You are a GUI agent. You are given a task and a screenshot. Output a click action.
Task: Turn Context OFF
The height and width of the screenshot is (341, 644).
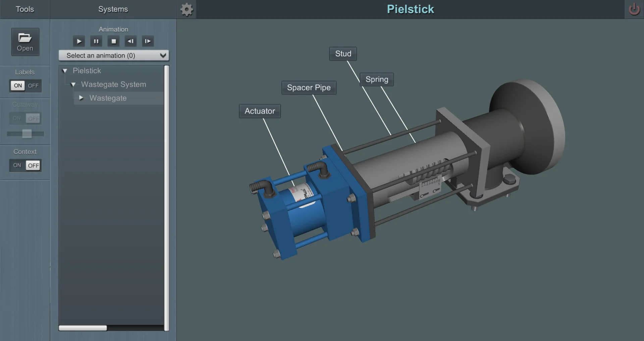click(34, 165)
